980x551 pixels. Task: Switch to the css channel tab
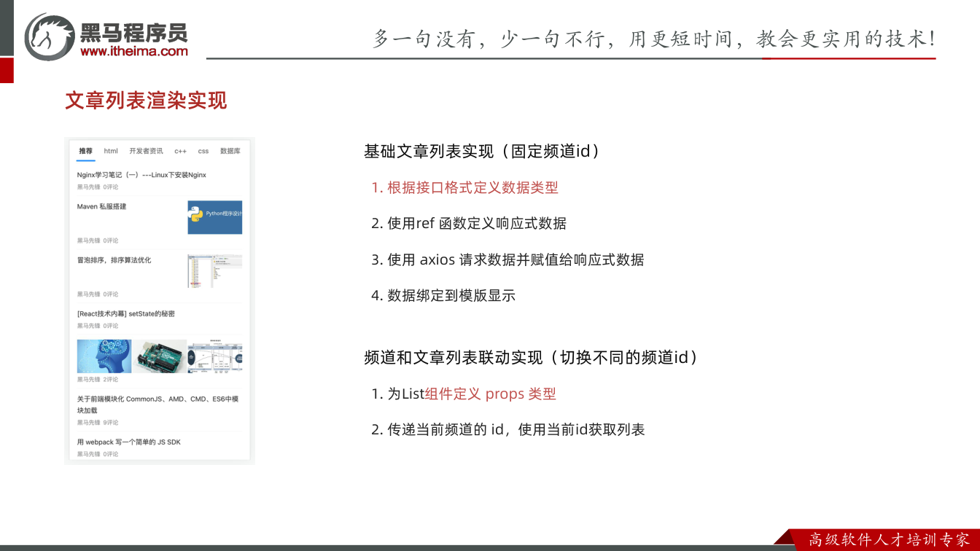(x=203, y=151)
